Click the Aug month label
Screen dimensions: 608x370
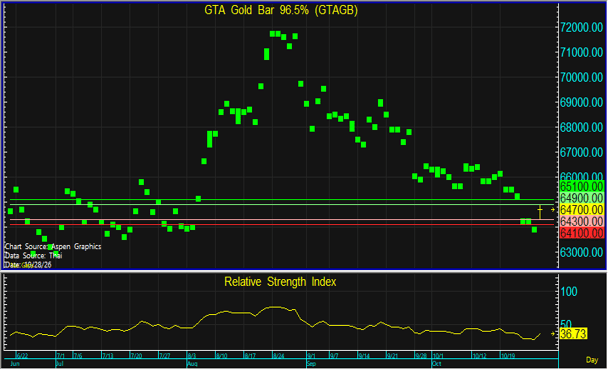[192, 364]
